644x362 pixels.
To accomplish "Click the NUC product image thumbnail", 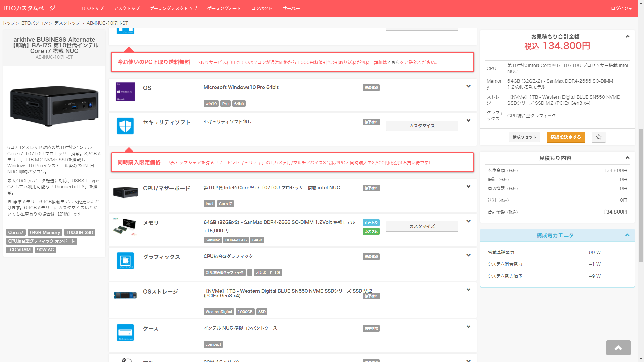I will point(54,106).
